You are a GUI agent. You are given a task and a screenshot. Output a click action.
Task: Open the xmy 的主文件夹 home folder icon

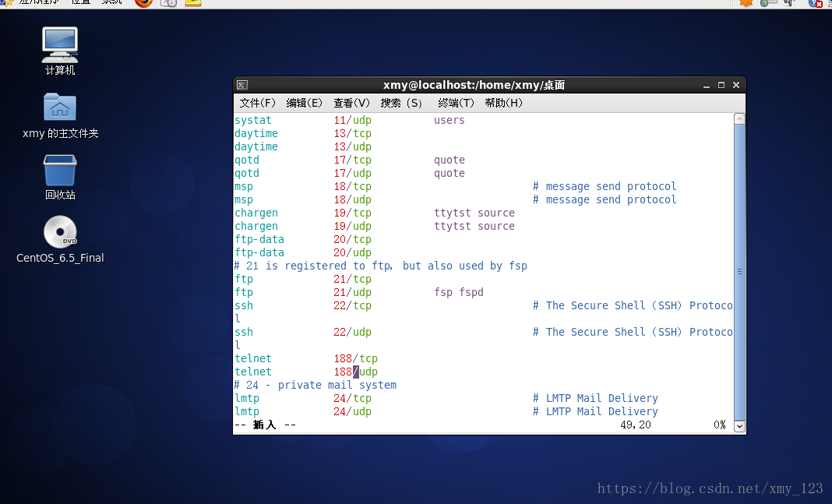pos(60,115)
